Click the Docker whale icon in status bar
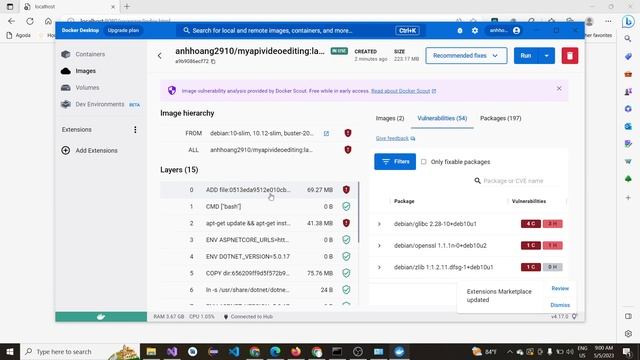The height and width of the screenshot is (360, 640). [101, 317]
